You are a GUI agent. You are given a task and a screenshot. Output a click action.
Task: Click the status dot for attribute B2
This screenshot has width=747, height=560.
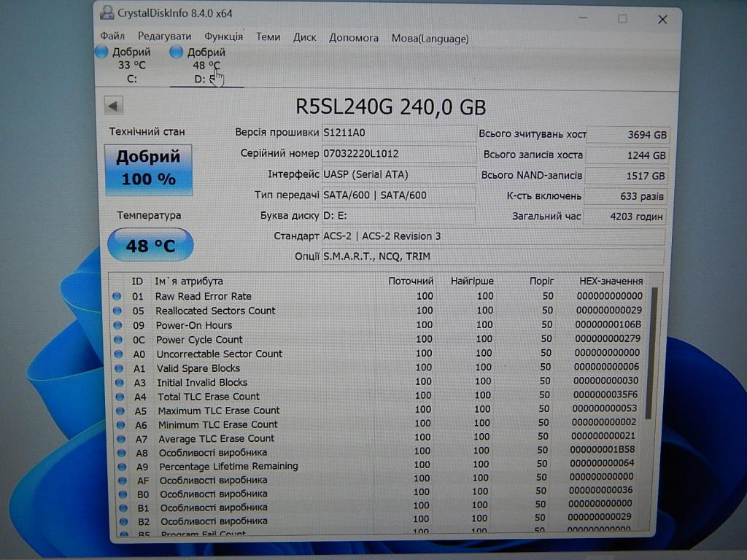click(124, 521)
